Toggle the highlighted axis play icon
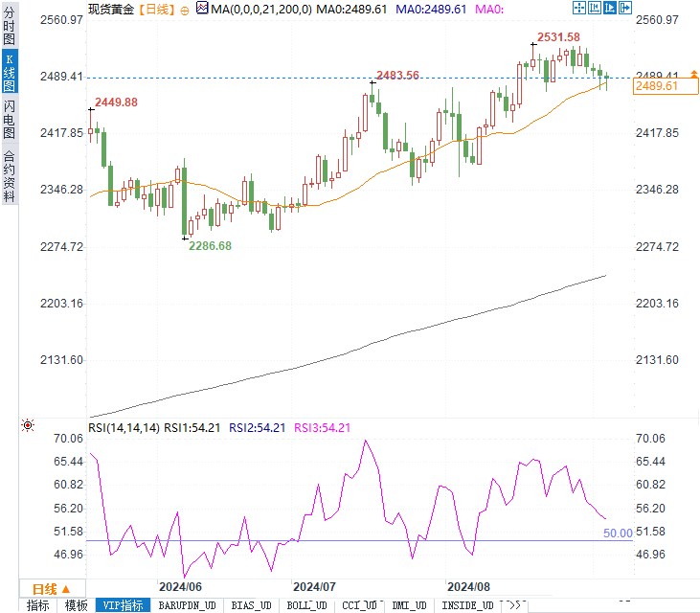The height and width of the screenshot is (613, 700). [609, 8]
